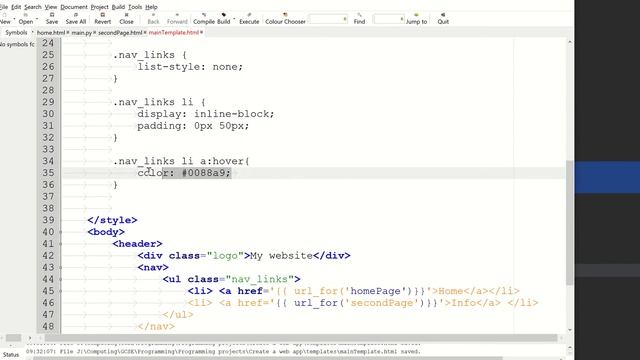
Task: Click the 'Info' link text on line 46
Action: pyautogui.click(x=463, y=303)
